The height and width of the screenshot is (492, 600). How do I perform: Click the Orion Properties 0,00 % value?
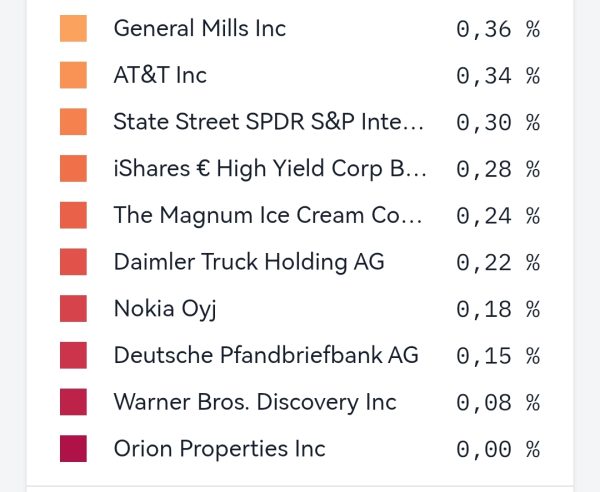coord(497,449)
